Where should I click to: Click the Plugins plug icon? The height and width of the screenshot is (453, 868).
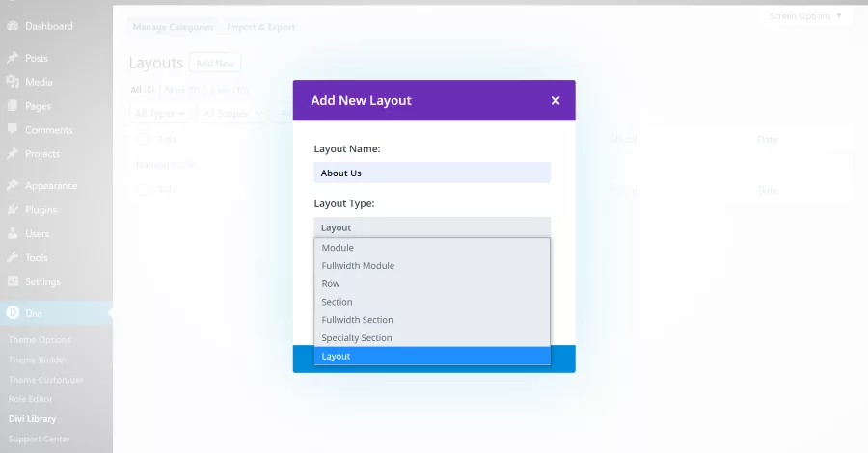tap(13, 209)
